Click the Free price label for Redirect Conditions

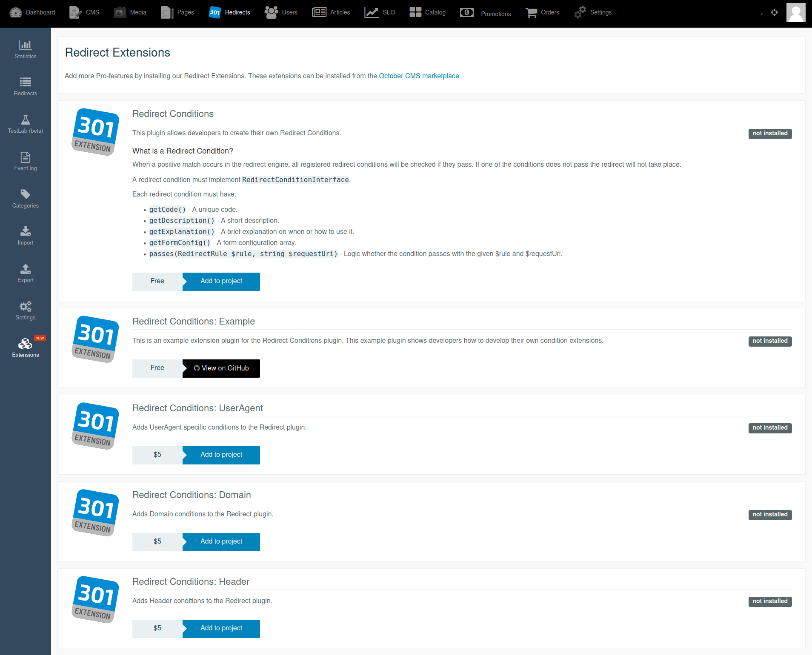click(x=157, y=281)
